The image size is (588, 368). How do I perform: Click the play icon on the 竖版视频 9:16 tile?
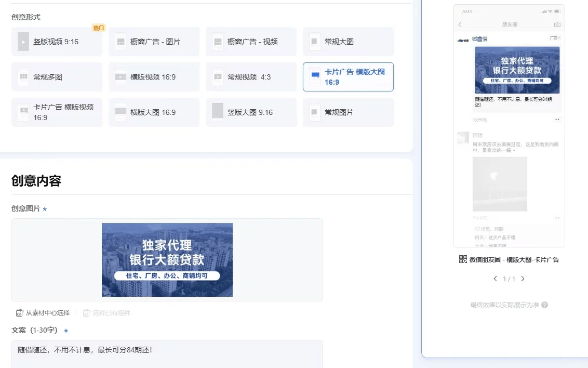click(23, 41)
